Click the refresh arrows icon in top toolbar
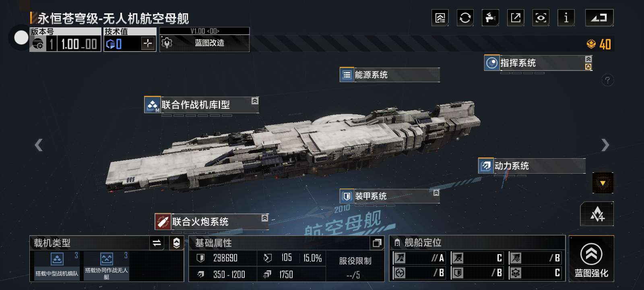This screenshot has width=644, height=290. click(465, 18)
